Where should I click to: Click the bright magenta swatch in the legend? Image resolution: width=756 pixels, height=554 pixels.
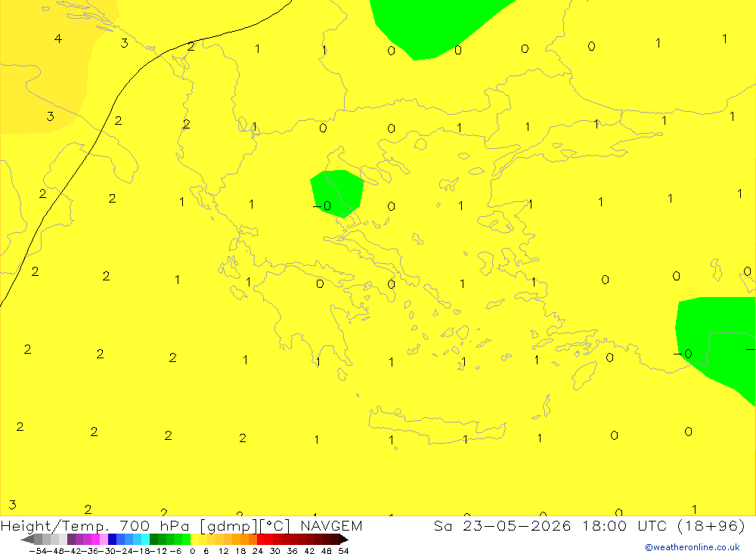click(95, 540)
